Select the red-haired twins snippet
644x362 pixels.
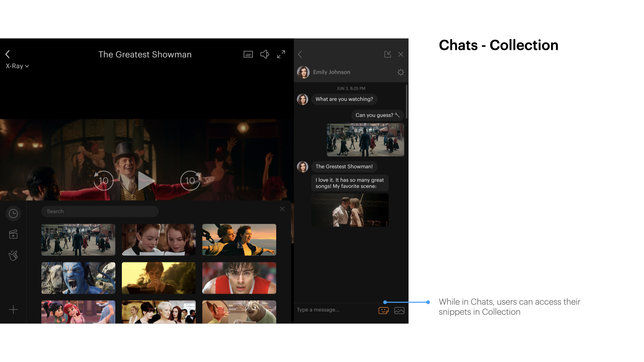[x=159, y=240]
